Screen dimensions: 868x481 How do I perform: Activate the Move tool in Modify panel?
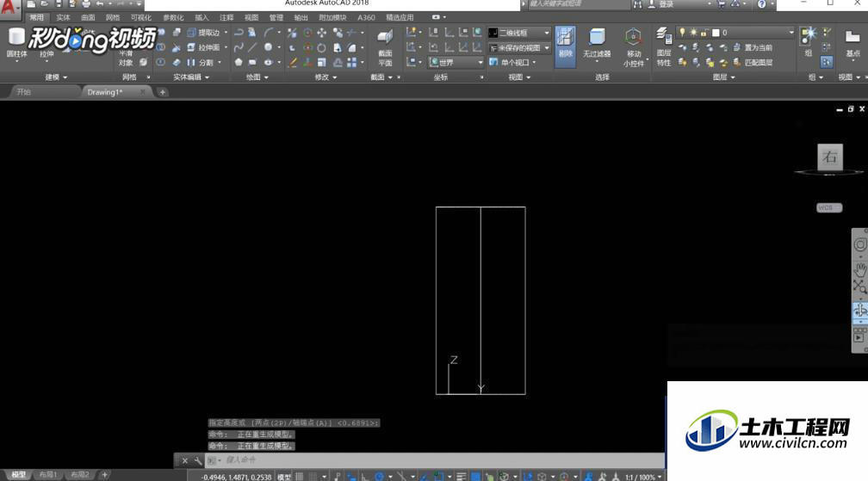pos(322,33)
